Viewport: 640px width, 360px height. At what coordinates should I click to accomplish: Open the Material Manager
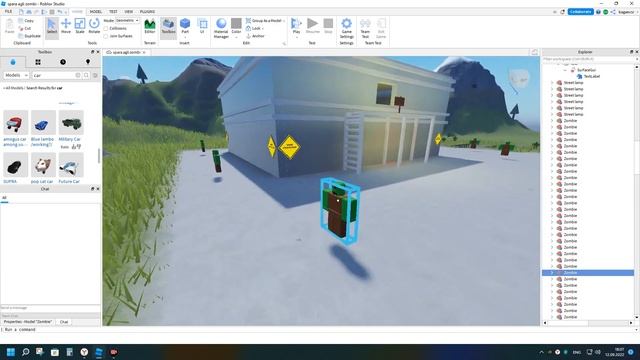tap(221, 28)
